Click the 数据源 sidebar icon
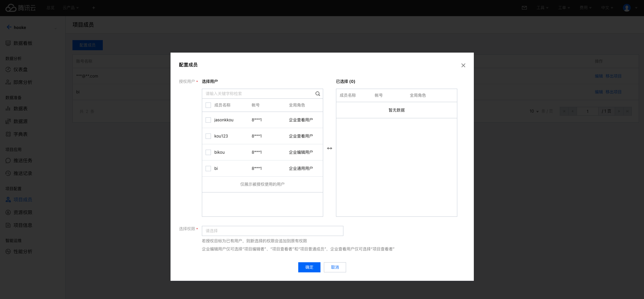 (8, 121)
